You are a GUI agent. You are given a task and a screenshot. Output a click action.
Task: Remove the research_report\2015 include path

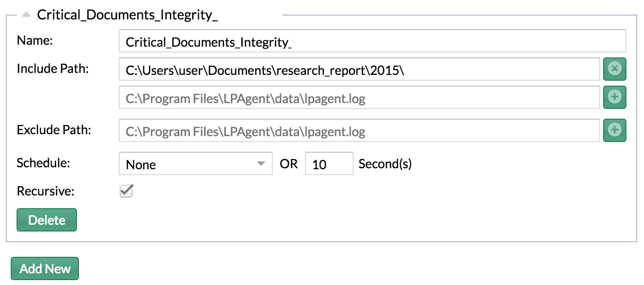[615, 69]
